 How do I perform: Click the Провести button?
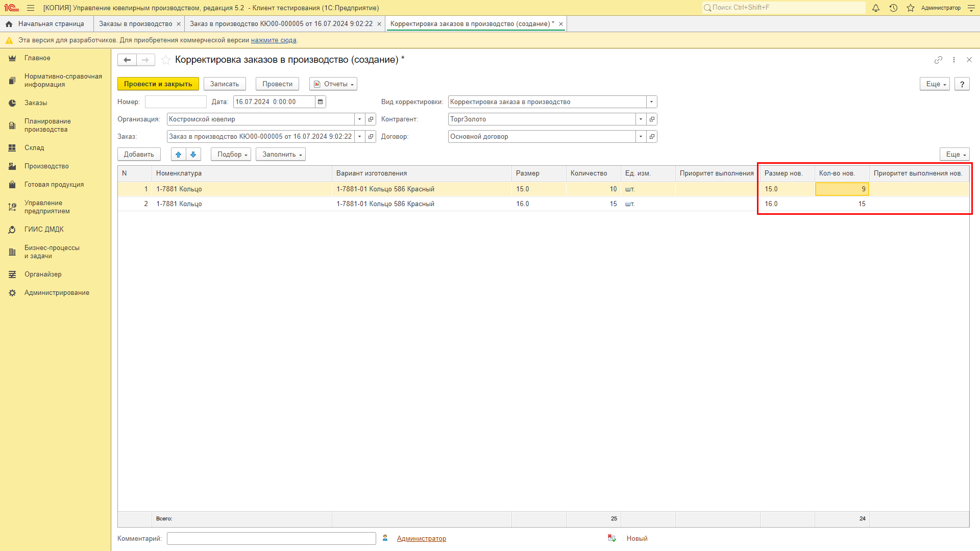[x=277, y=84]
